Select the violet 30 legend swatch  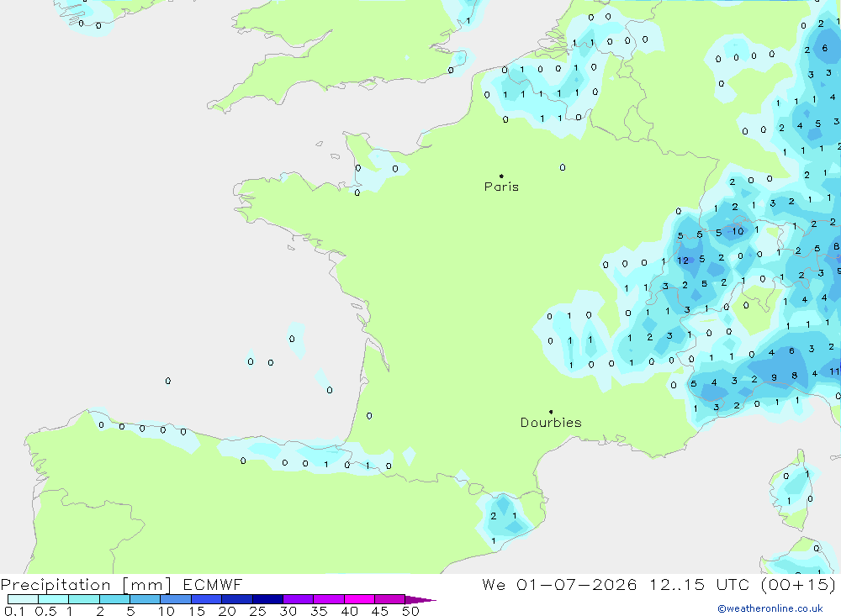coord(299,599)
